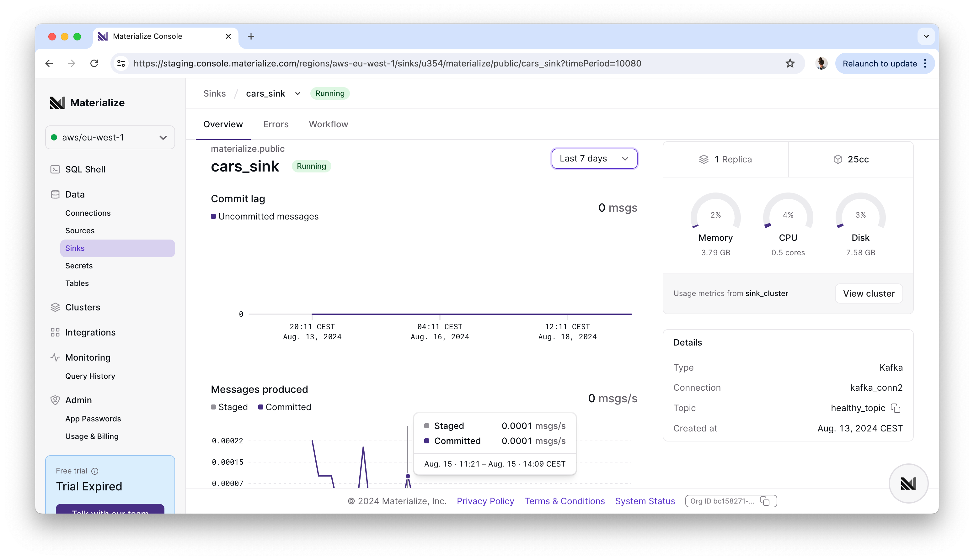The height and width of the screenshot is (560, 974).
Task: Close the Materialize Console tab
Action: coord(228,36)
